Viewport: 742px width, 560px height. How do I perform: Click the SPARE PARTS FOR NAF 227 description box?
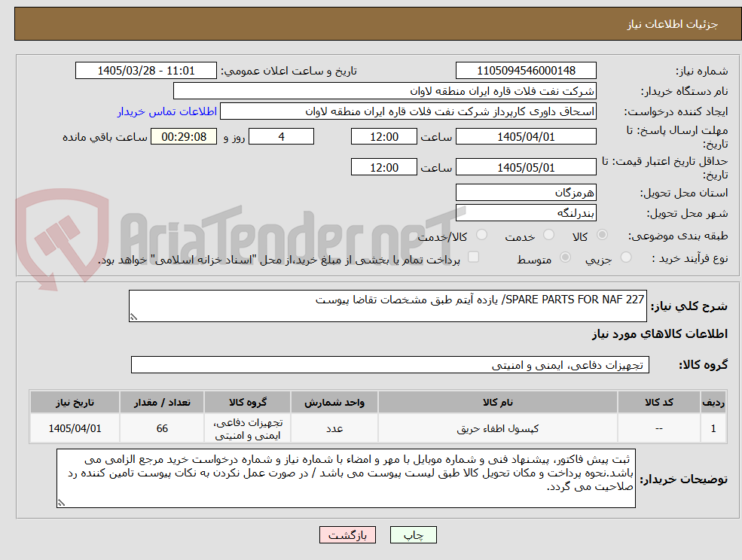pyautogui.click(x=387, y=306)
